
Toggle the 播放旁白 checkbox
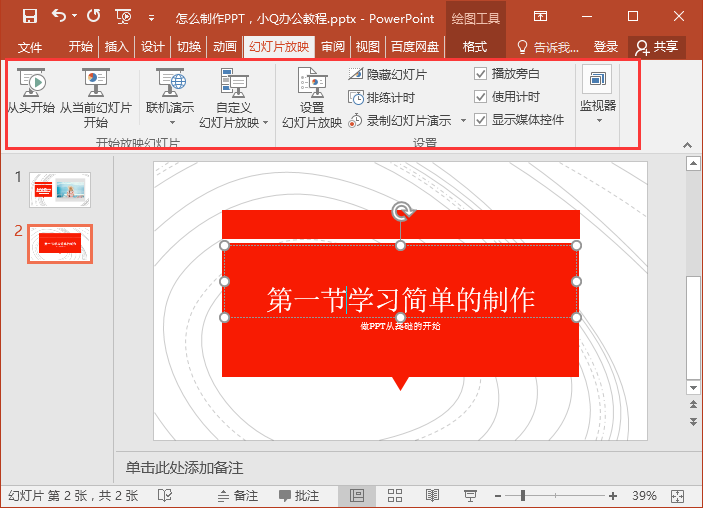(x=480, y=74)
